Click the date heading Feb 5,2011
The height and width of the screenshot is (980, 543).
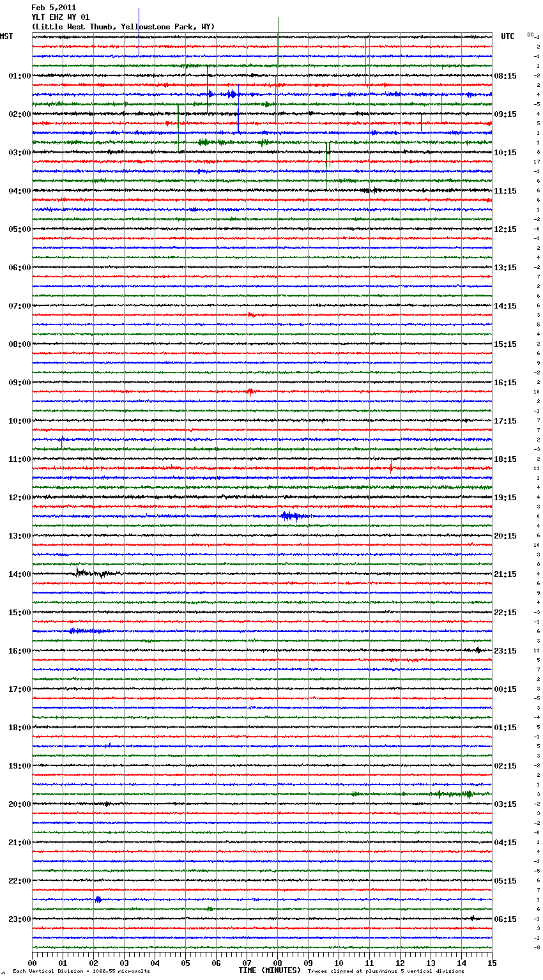tap(54, 8)
